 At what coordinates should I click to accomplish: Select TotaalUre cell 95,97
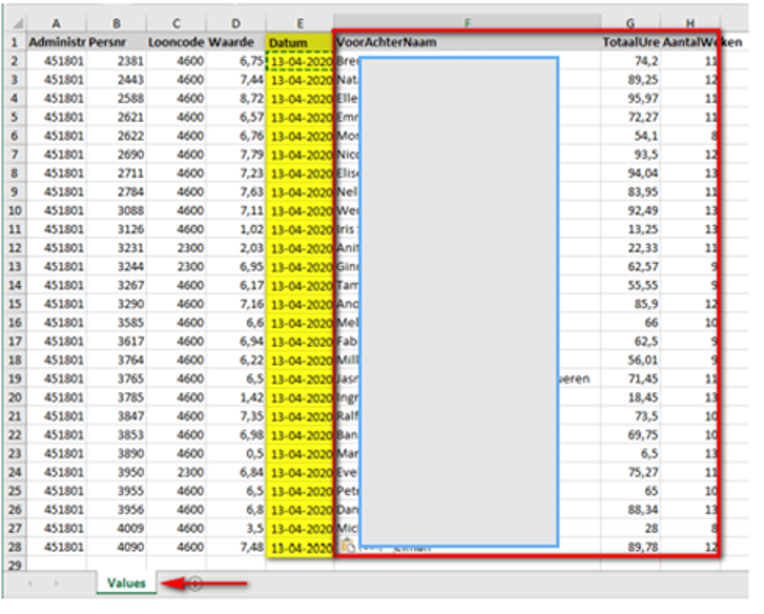(x=631, y=98)
